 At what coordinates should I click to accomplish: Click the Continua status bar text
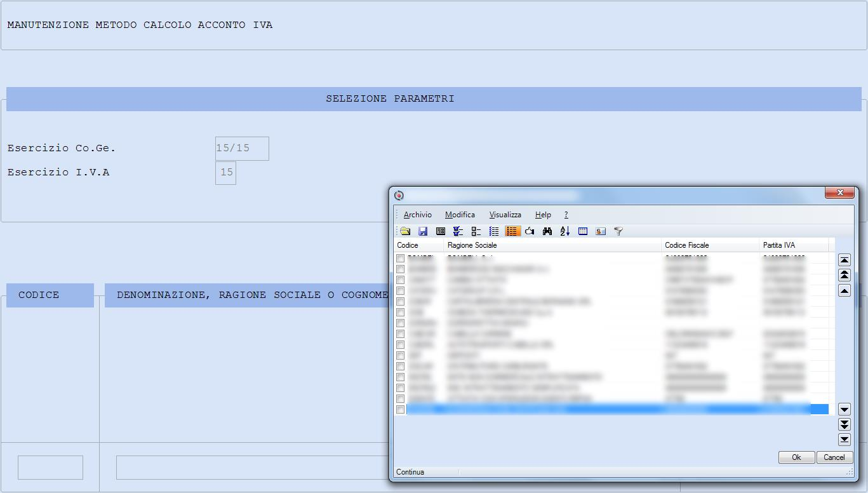point(410,472)
